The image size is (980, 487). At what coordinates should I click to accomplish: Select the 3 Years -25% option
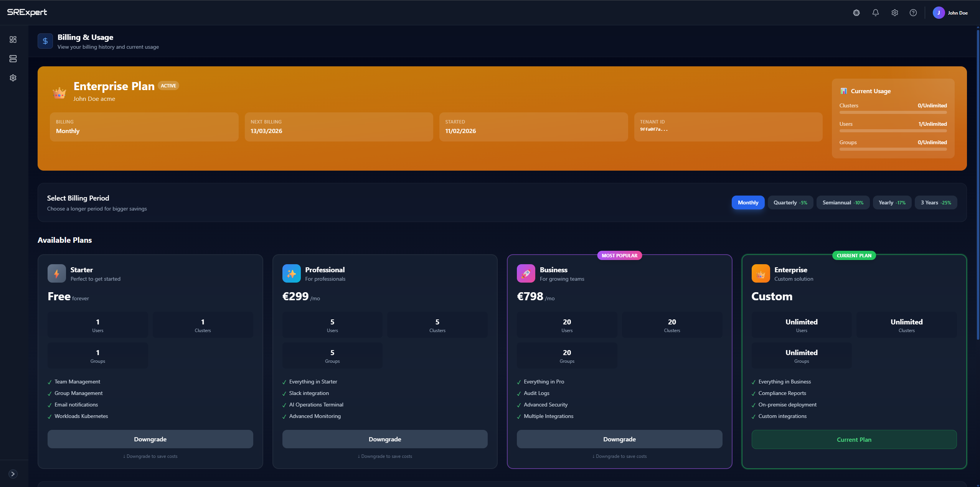coord(935,202)
